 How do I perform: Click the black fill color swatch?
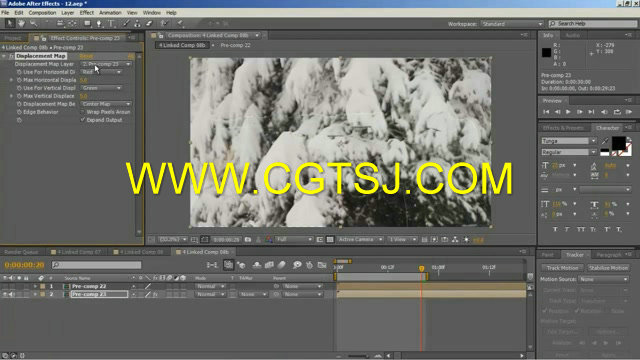pos(618,143)
